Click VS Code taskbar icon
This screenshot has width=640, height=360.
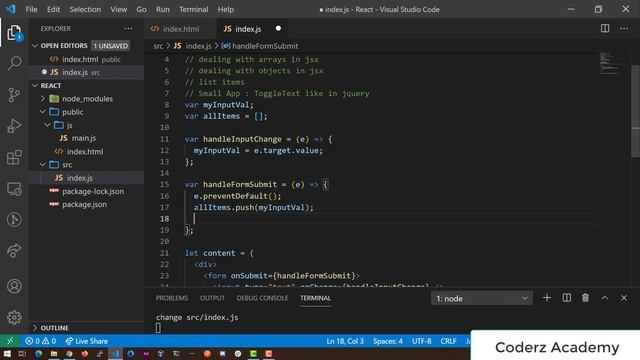[115, 353]
